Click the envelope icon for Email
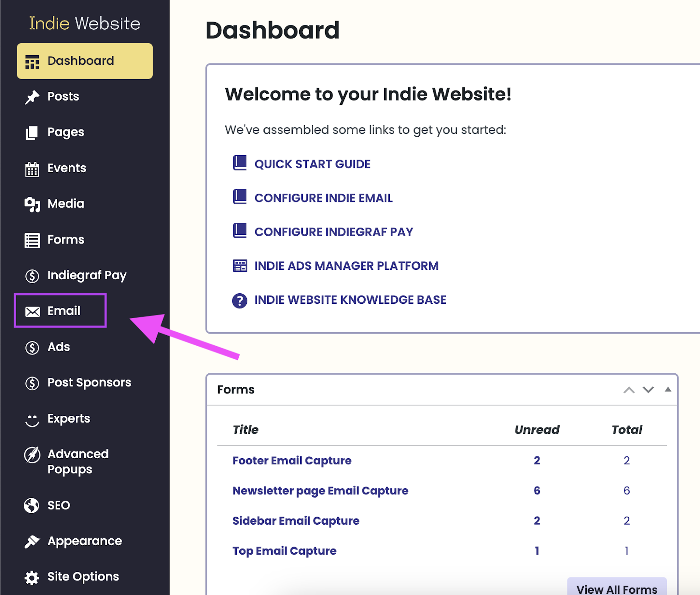The image size is (700, 595). pyautogui.click(x=32, y=312)
